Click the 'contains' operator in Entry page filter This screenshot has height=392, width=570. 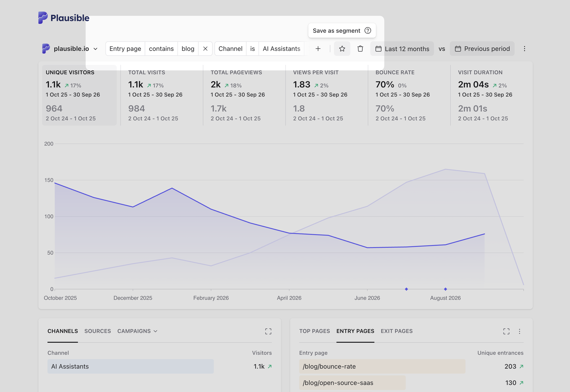161,49
